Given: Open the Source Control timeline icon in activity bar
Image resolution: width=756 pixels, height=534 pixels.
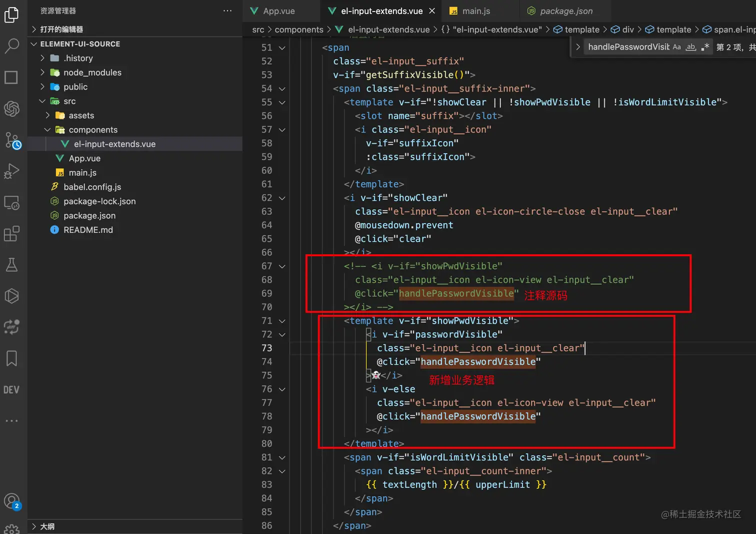Looking at the screenshot, I should (x=12, y=141).
